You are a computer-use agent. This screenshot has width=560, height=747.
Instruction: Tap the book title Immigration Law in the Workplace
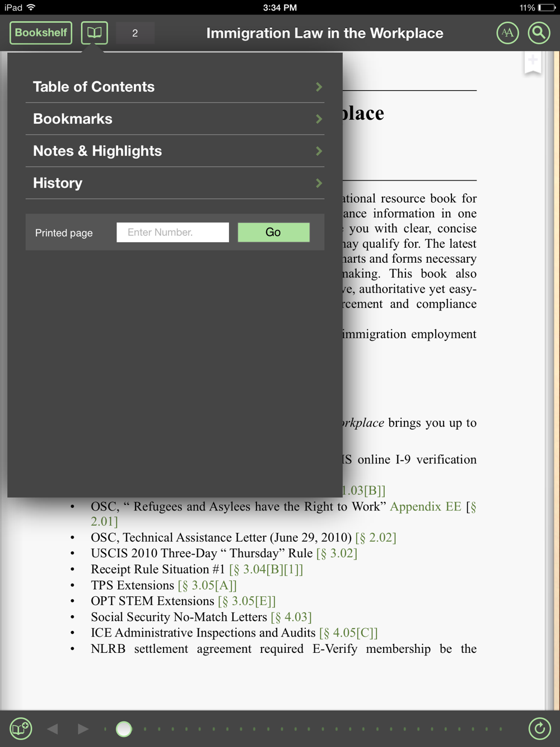click(325, 33)
